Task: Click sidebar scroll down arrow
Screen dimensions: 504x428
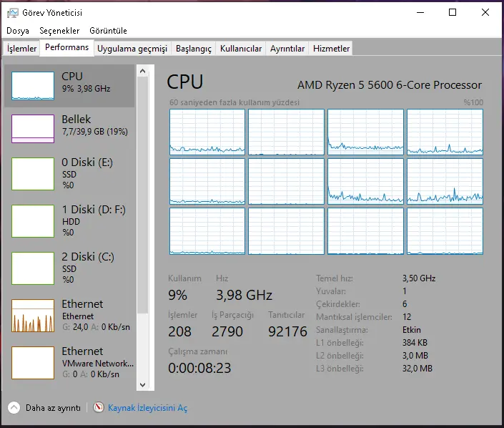Action: tap(143, 384)
